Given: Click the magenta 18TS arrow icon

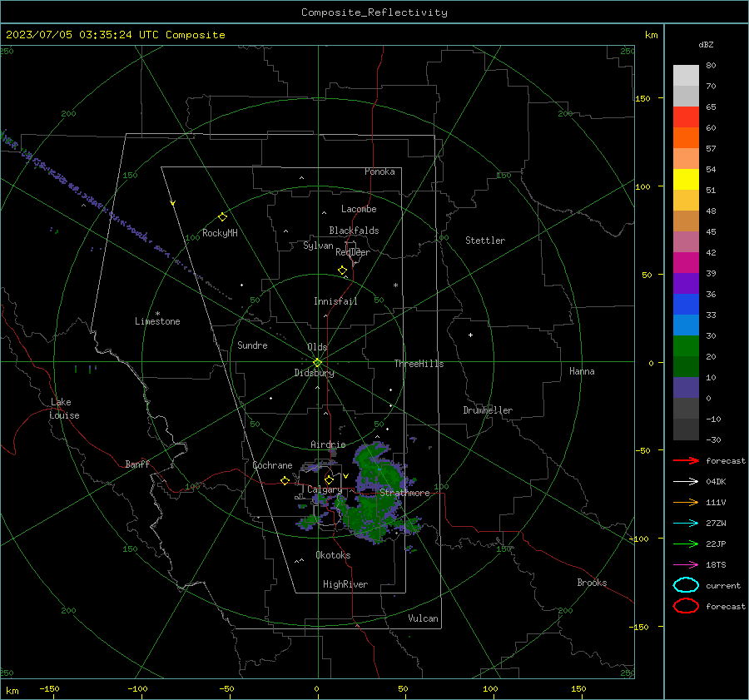Looking at the screenshot, I should pos(686,565).
